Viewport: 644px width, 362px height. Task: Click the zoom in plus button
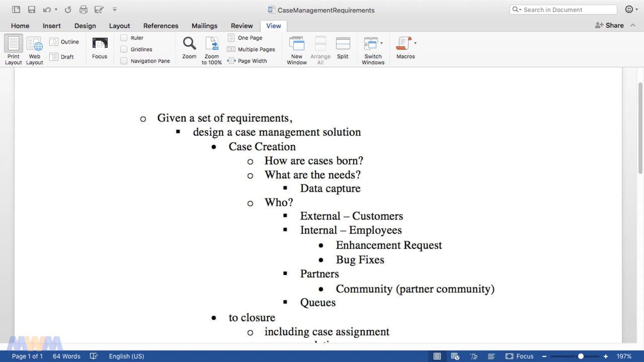coord(606,356)
